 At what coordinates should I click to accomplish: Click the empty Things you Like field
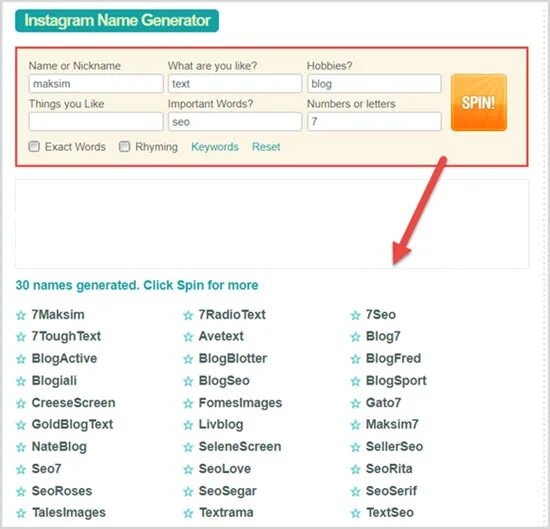click(96, 121)
